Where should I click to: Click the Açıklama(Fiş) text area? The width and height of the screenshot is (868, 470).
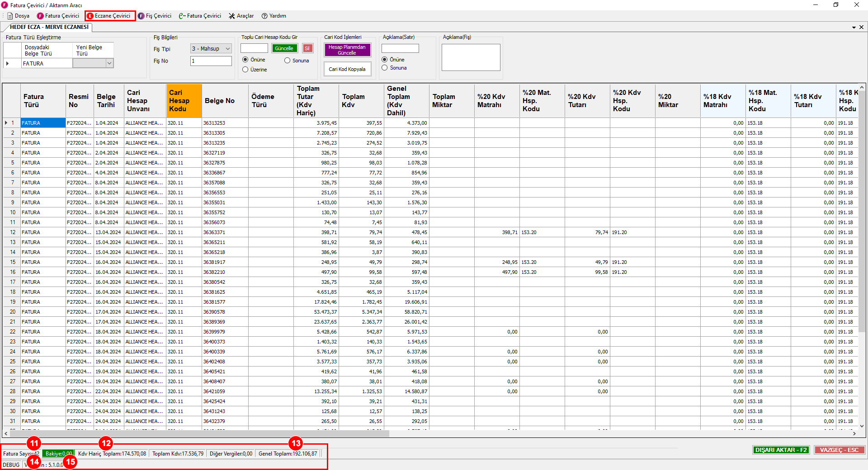click(471, 57)
